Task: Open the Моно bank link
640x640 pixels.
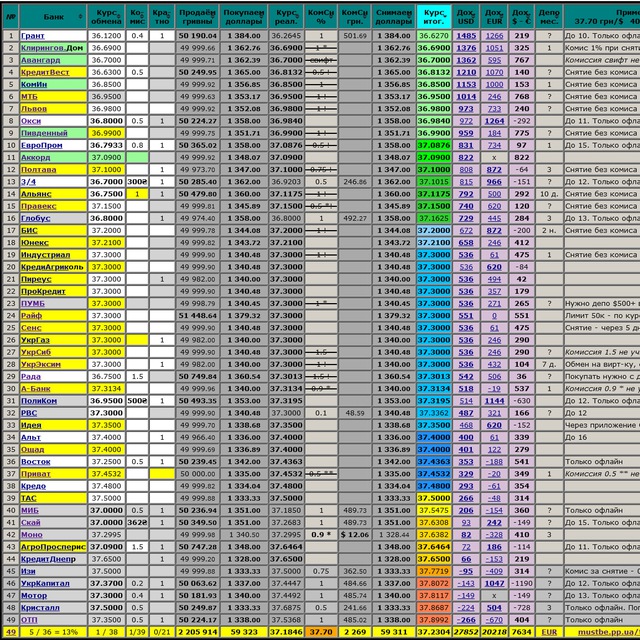Action: (x=31, y=535)
